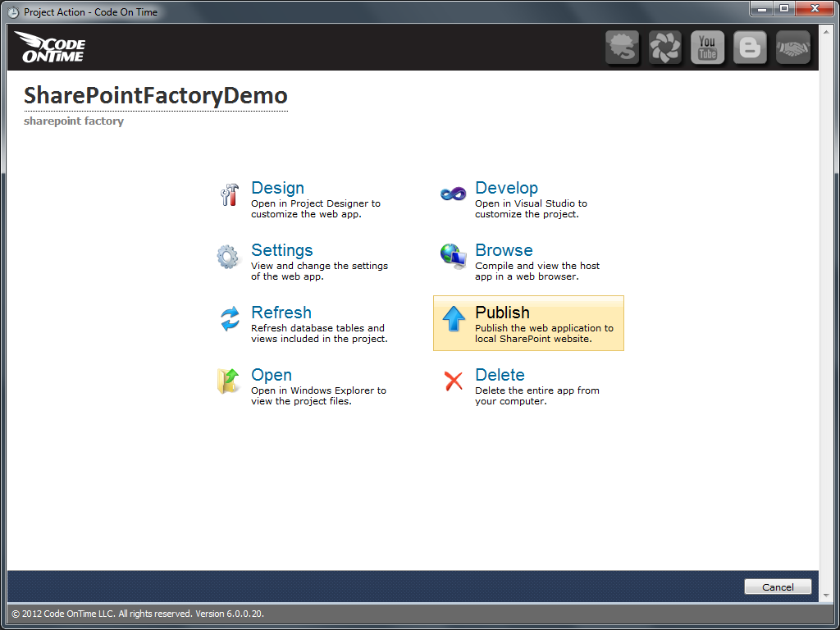
Task: Click the Refresh blue arrows icon
Action: 230,319
